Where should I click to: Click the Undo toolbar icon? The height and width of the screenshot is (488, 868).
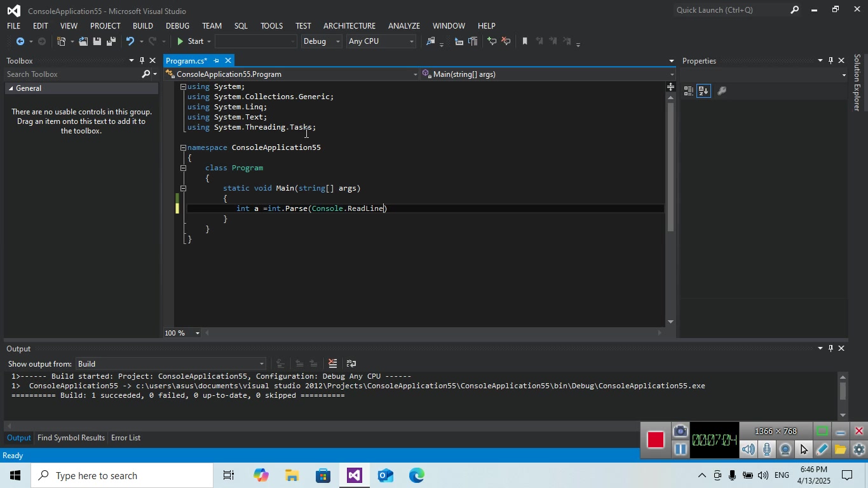[x=130, y=41]
